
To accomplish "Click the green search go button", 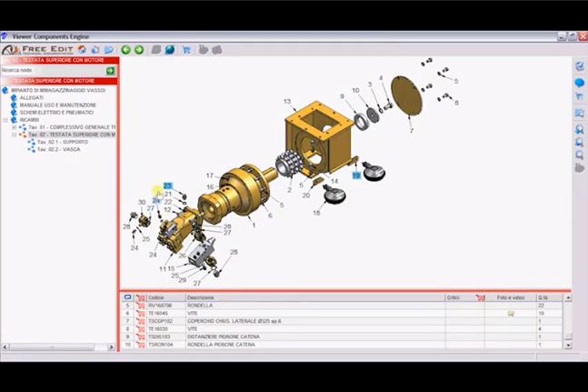I will coord(111,70).
